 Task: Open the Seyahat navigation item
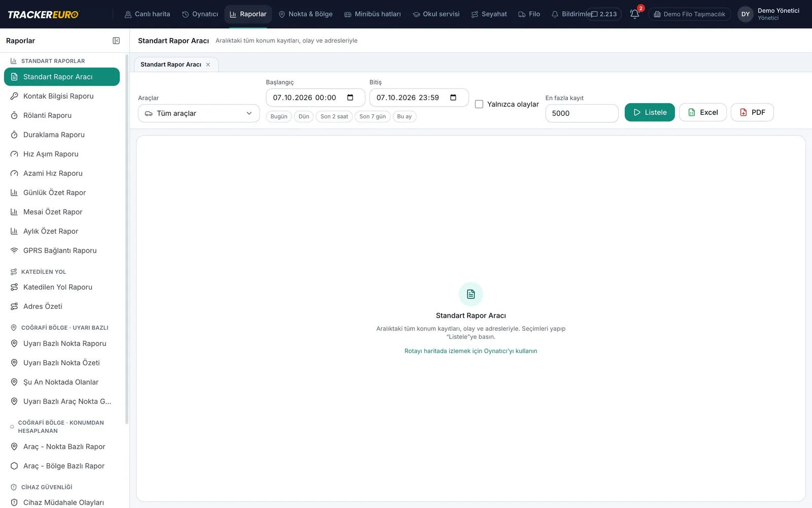coord(489,14)
